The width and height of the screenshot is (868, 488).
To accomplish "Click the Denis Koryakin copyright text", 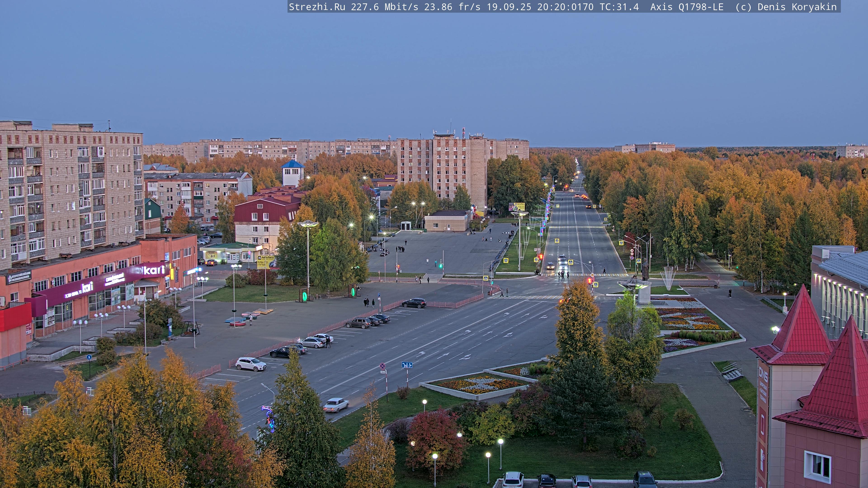I will pos(797,7).
